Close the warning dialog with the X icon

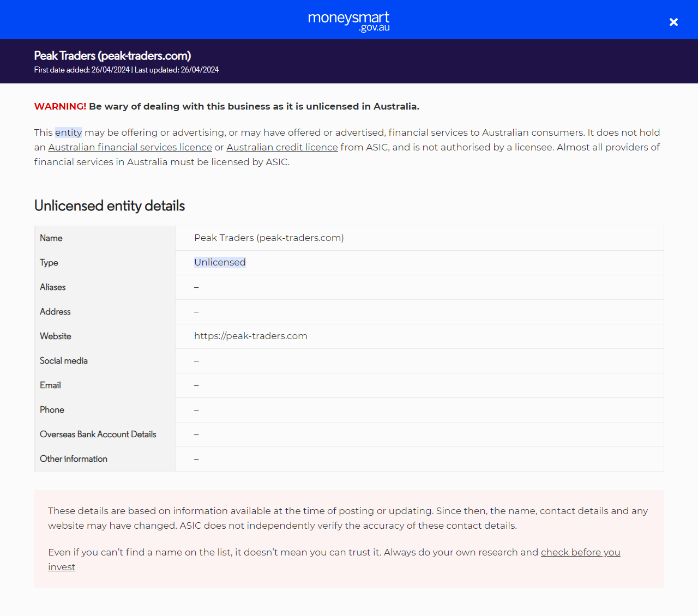pyautogui.click(x=673, y=22)
